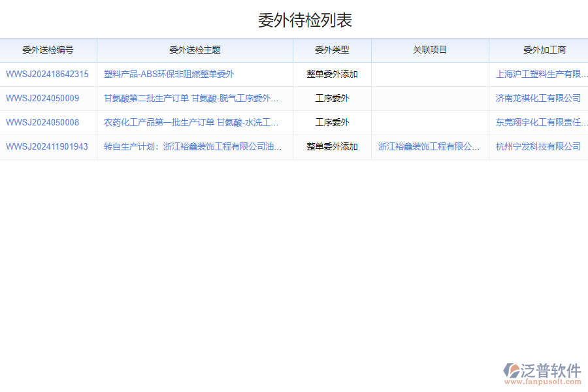The height and width of the screenshot is (392, 588).
Task: Click the 委外送检主题 column header
Action: click(x=194, y=50)
